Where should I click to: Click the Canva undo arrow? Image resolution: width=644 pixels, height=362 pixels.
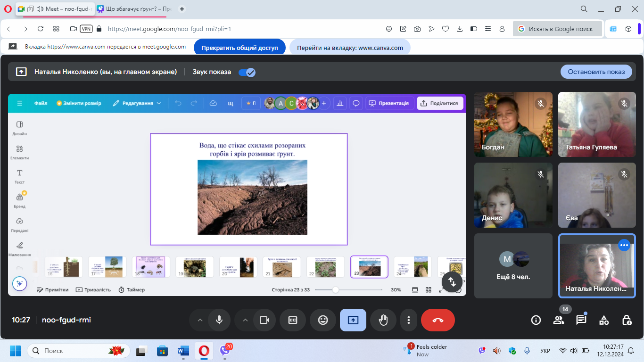tap(178, 103)
